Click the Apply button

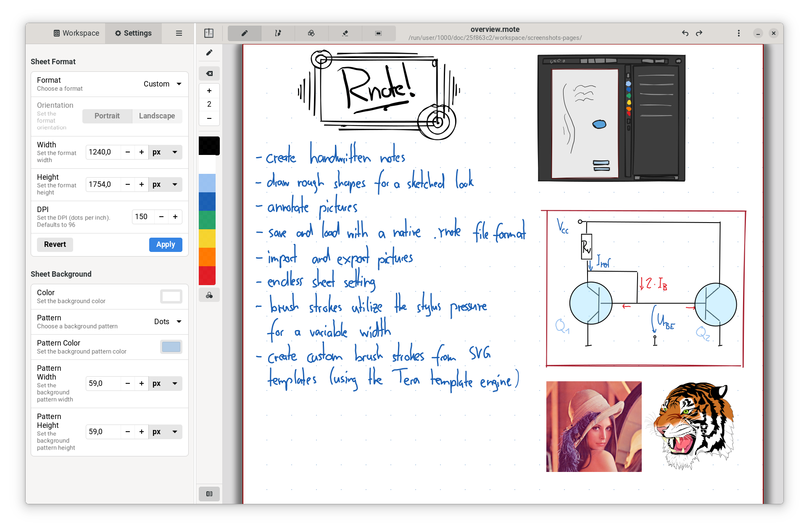coord(166,244)
